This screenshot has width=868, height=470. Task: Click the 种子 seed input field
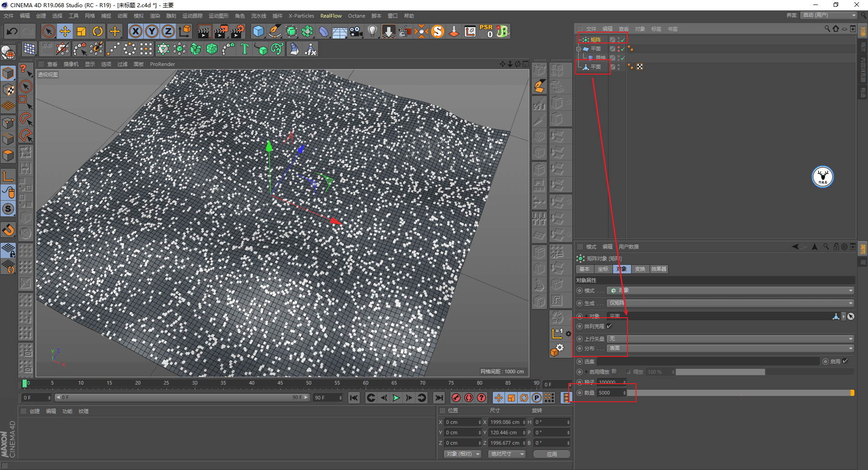[x=612, y=382]
